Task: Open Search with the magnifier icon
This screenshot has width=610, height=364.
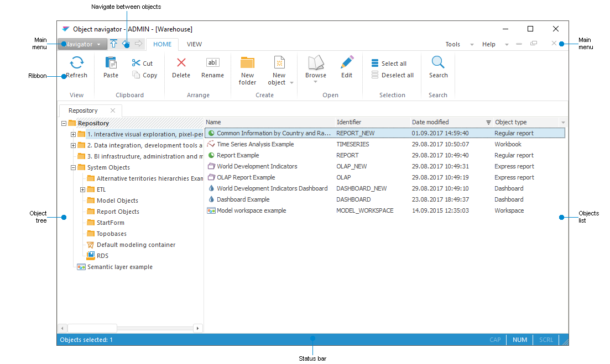Action: 438,63
